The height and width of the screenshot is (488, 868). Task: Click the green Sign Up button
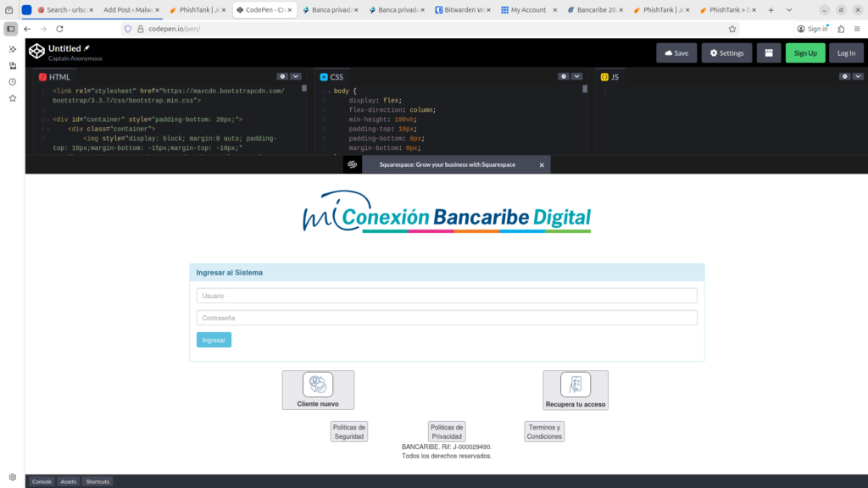[804, 53]
